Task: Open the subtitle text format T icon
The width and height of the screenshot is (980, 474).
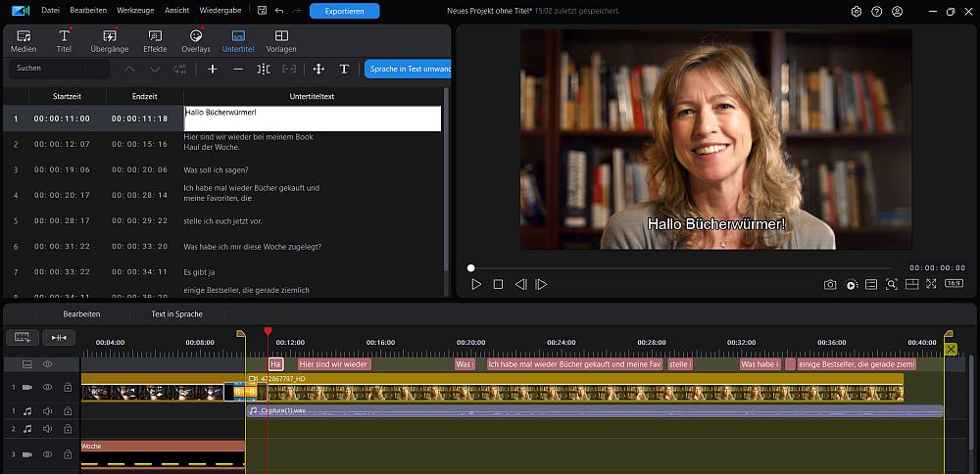Action: (344, 70)
